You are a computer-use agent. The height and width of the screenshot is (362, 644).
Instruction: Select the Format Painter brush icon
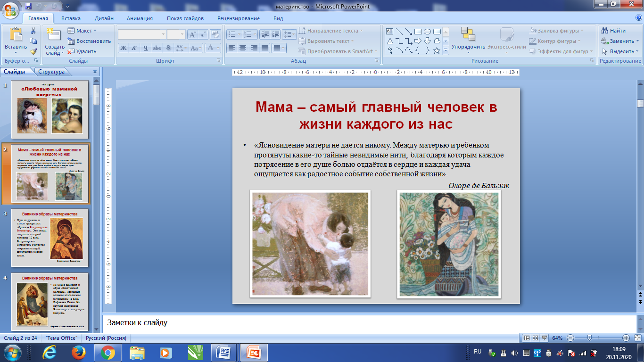(33, 51)
